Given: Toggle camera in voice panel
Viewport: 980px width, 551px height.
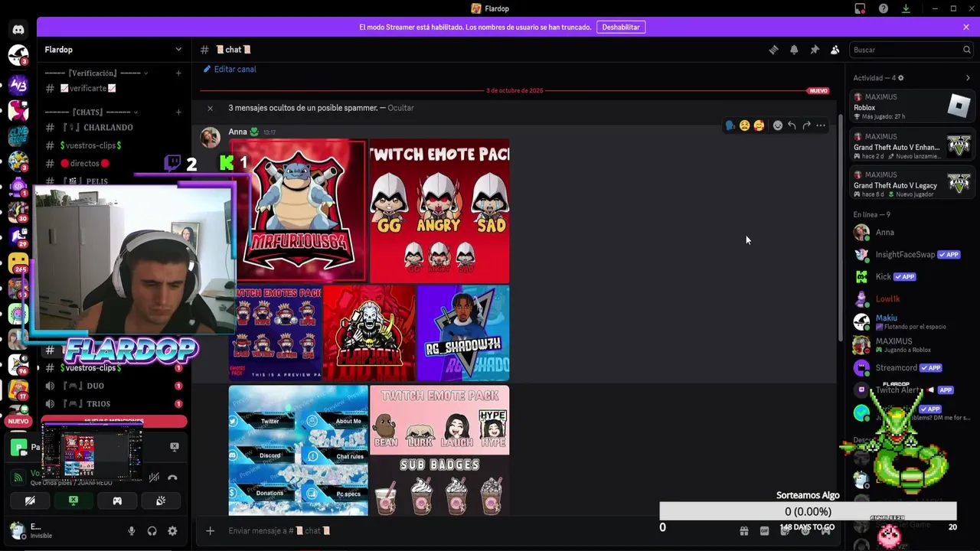Looking at the screenshot, I should tap(30, 500).
